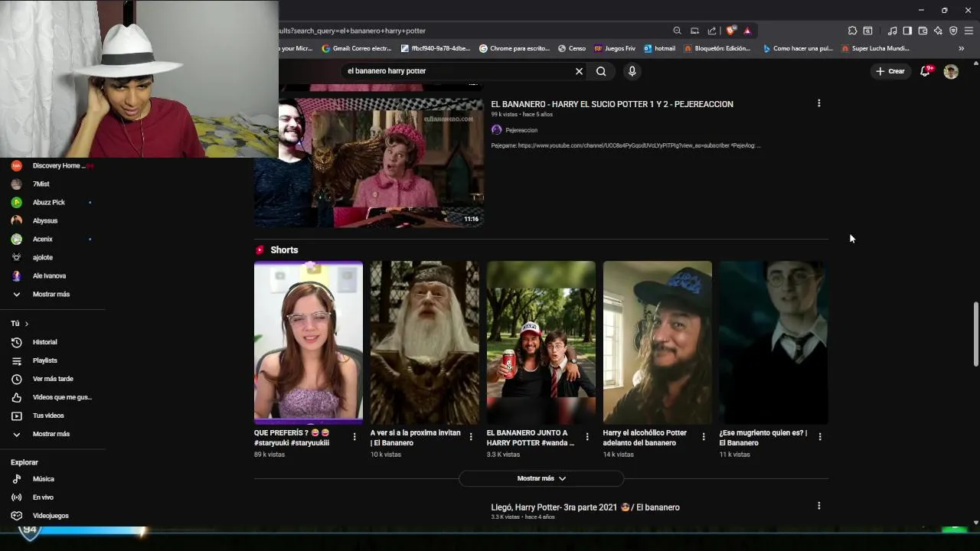Open the Brave playlist music note icon
The image size is (980, 551).
coord(892,31)
